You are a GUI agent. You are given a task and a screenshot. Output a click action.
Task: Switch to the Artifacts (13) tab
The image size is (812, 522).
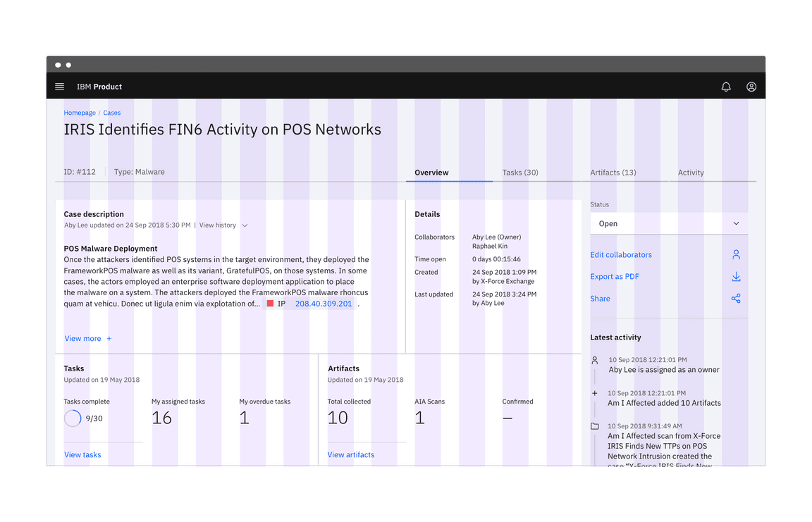coord(613,173)
